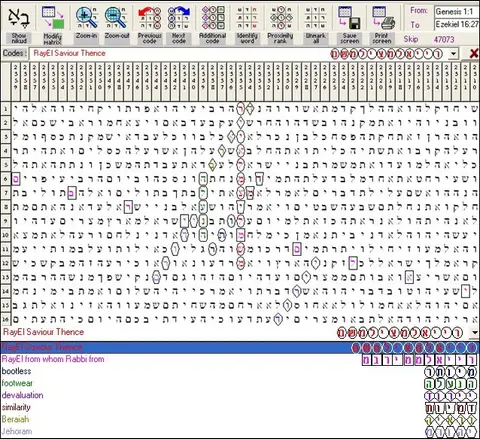
Task: Toggle the Show nikud icon
Action: coord(19,17)
